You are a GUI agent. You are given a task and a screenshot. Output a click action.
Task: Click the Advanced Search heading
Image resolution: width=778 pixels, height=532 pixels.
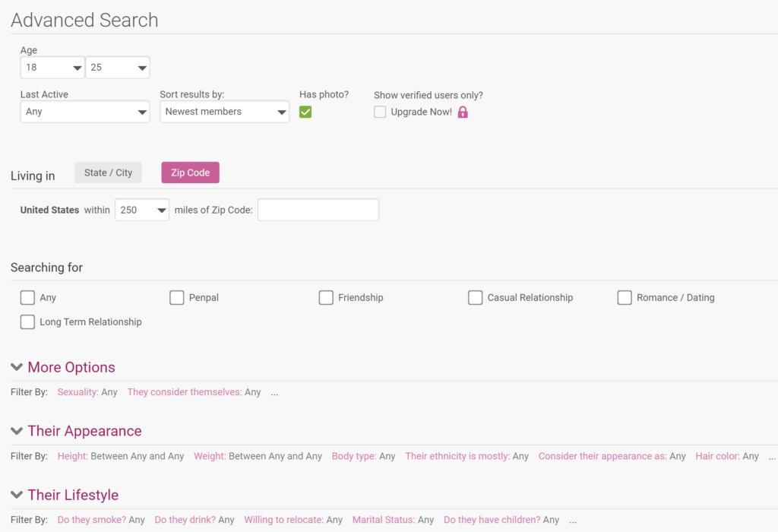84,21
